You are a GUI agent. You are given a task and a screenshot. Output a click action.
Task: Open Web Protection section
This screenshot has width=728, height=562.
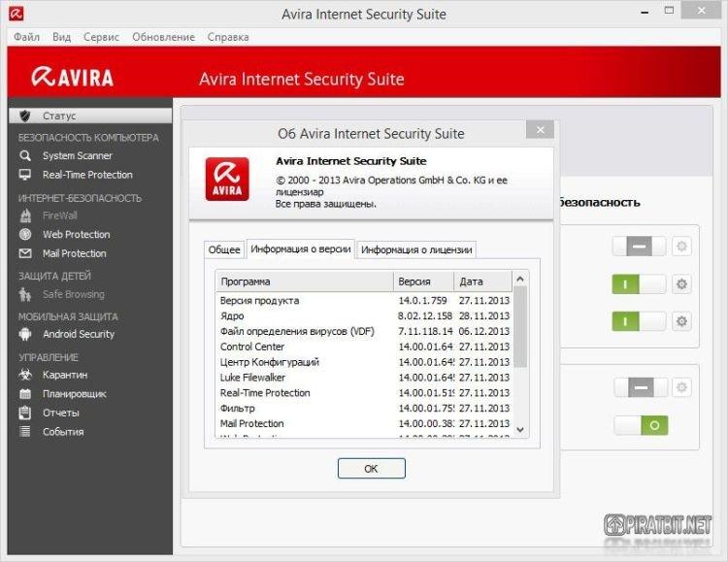coord(77,234)
